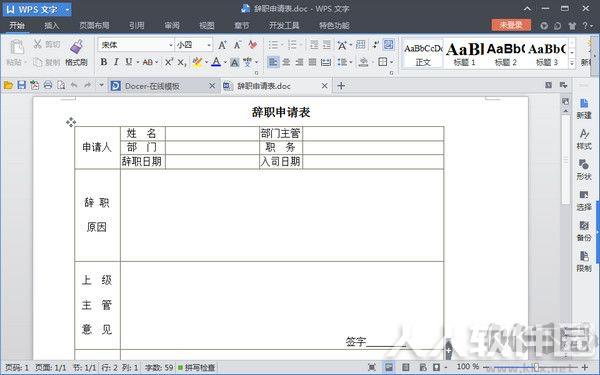Apply the 正文 body style

[423, 54]
